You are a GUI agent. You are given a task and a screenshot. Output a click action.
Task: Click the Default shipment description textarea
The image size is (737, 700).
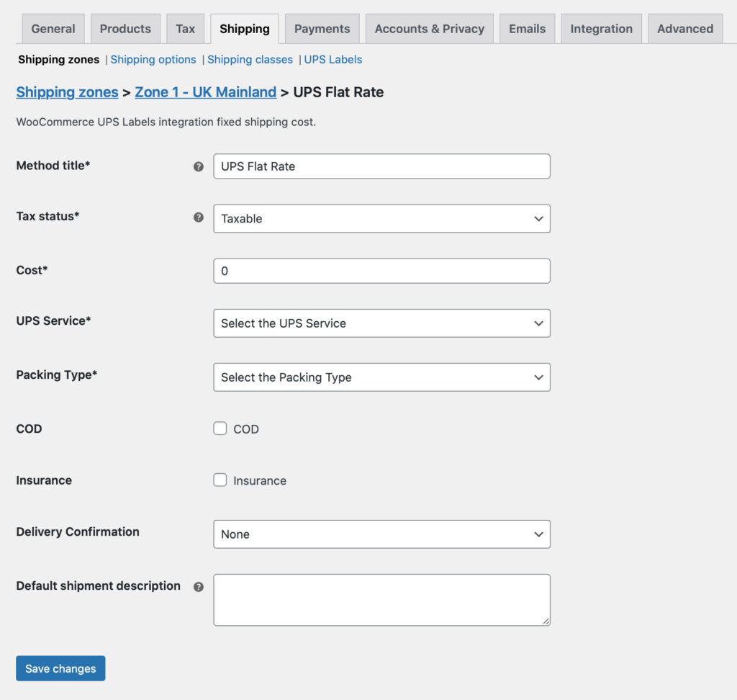tap(381, 599)
